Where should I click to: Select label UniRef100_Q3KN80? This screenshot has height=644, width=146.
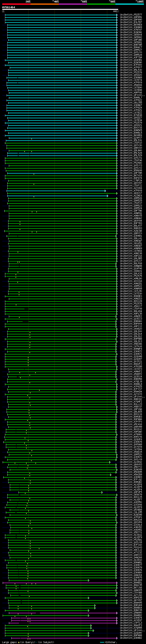tap(131, 572)
